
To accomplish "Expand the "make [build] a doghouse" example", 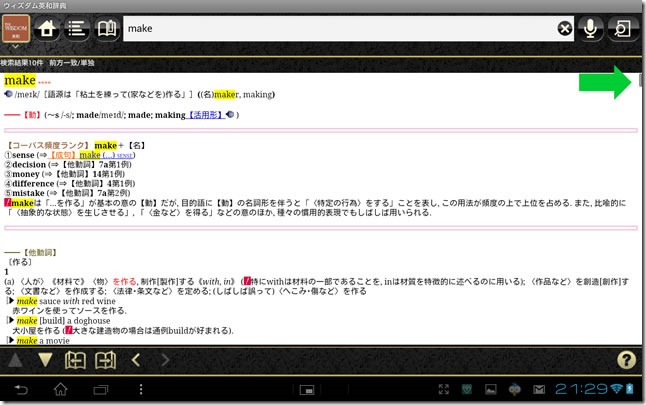I will pos(11,320).
